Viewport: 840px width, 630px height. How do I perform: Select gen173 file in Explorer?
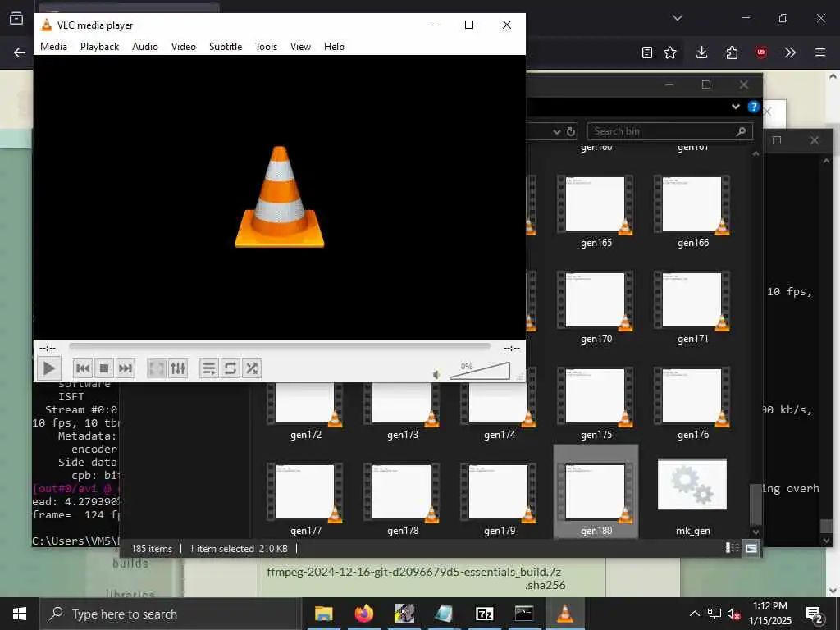(x=402, y=412)
